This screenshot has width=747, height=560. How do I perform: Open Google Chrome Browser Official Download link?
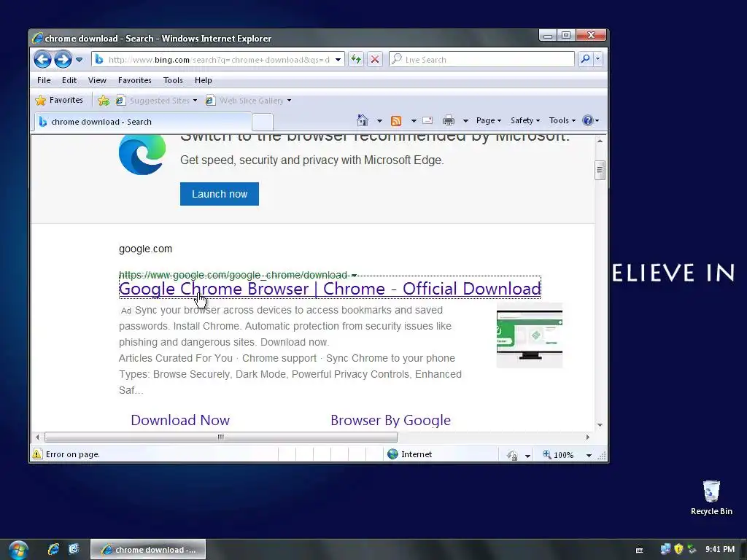click(x=330, y=288)
